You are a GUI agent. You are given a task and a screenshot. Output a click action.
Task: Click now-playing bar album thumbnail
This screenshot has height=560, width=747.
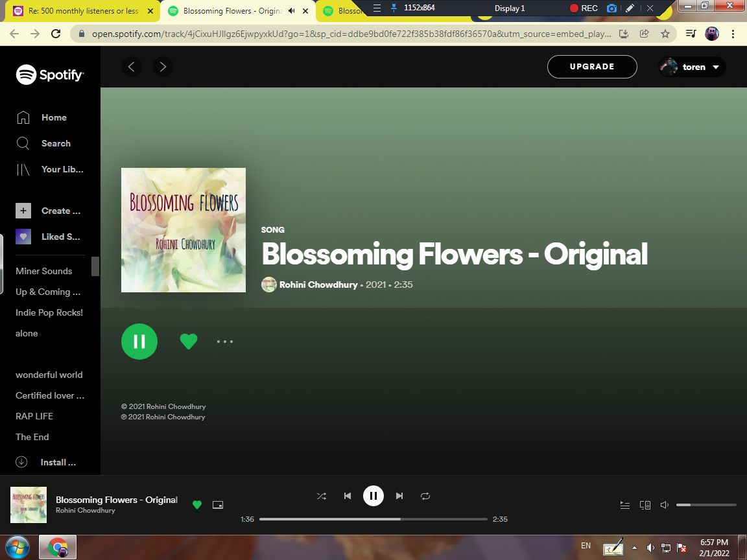(x=29, y=505)
